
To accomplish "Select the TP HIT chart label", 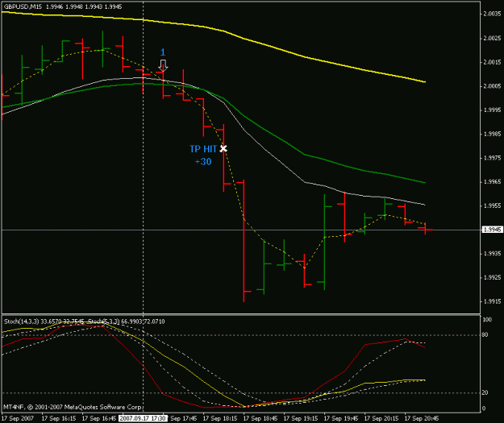I will [x=203, y=149].
